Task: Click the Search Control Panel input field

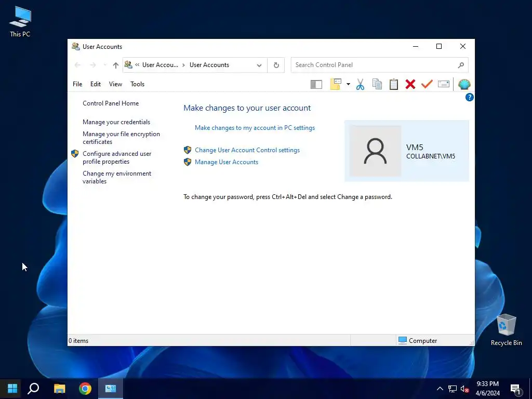Action: click(379, 65)
